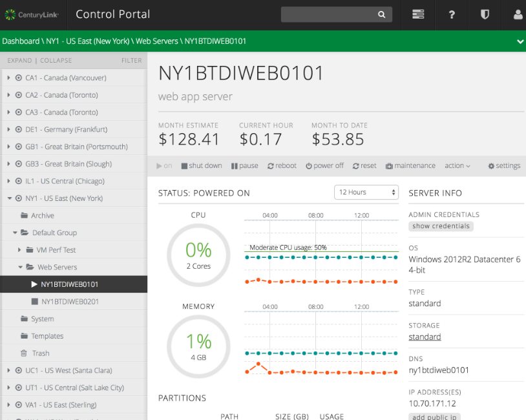Screen dimensions: 526x420
Task: Click the ny1btdiweb0101 DNS name
Action: (439, 370)
